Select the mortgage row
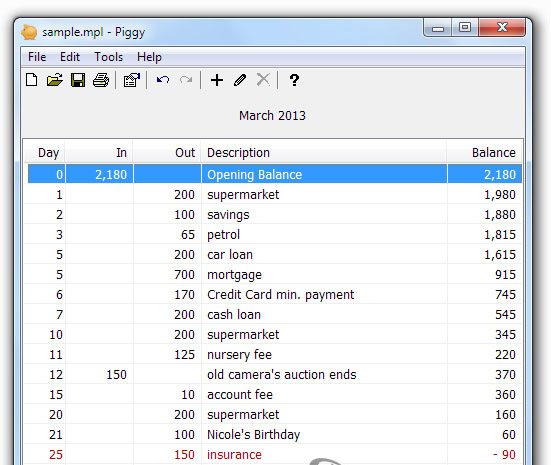Image resolution: width=551 pixels, height=465 pixels. [273, 275]
